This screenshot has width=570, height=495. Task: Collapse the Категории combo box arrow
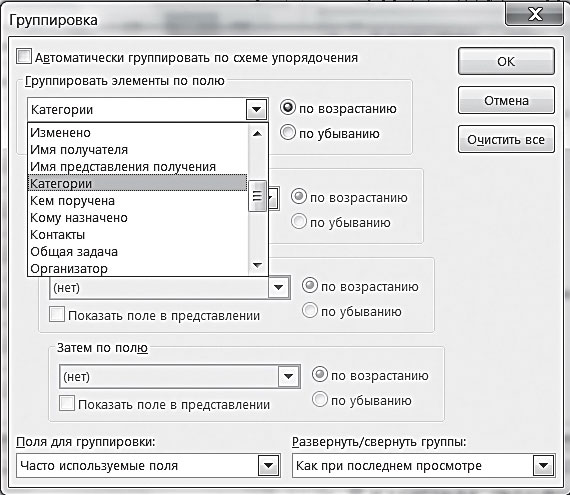256,109
